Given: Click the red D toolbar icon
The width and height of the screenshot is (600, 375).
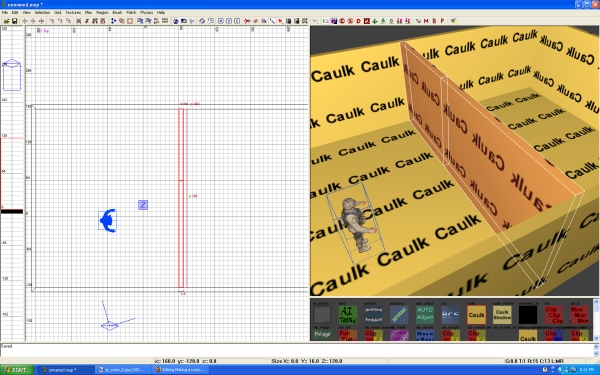Looking at the screenshot, I should pyautogui.click(x=359, y=21).
